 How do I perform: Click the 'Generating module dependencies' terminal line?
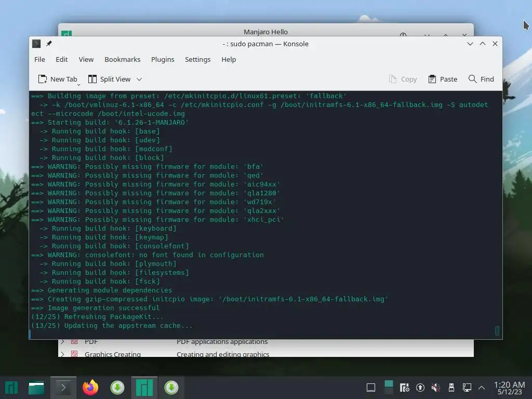101,290
